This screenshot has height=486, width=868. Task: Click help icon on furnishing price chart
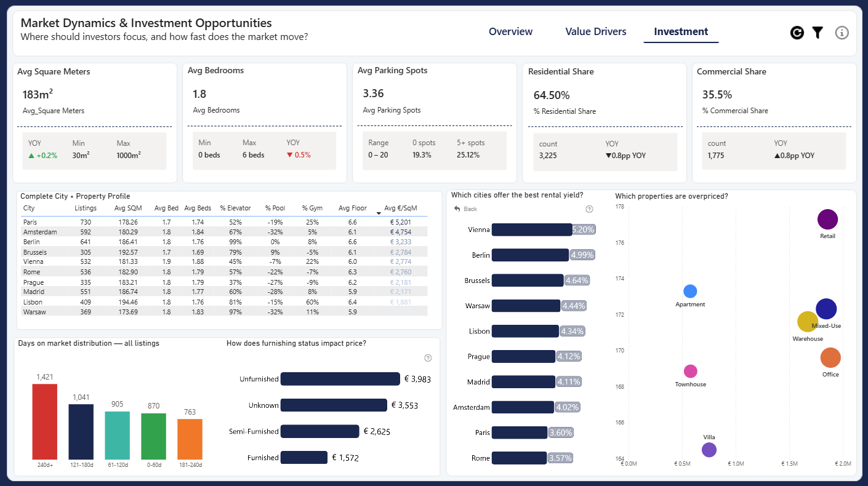point(428,358)
